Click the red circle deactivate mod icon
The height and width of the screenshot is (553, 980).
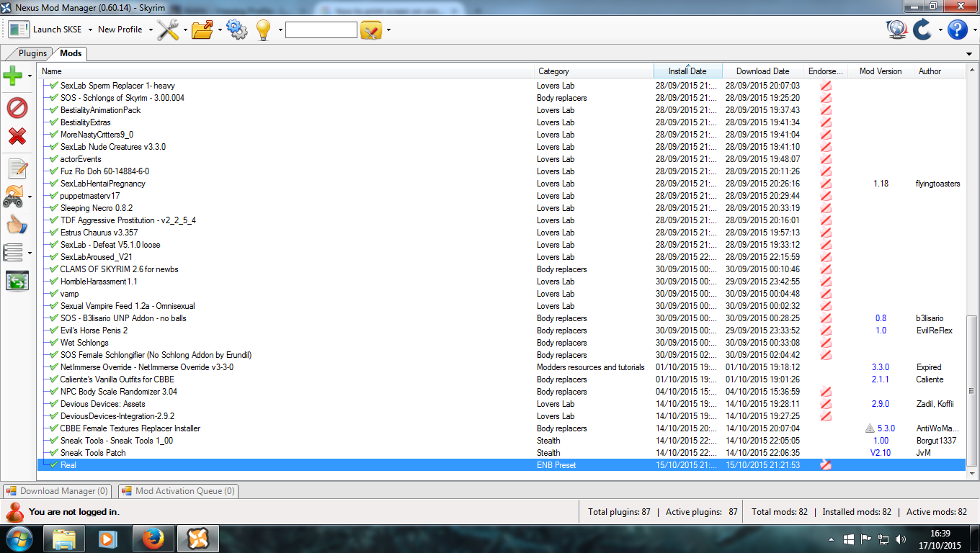17,108
